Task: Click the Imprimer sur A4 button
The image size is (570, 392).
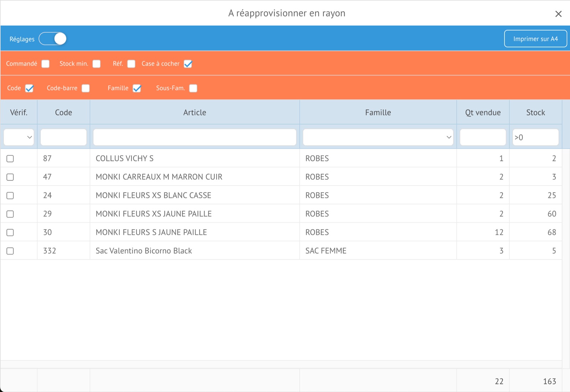Action: pyautogui.click(x=535, y=39)
